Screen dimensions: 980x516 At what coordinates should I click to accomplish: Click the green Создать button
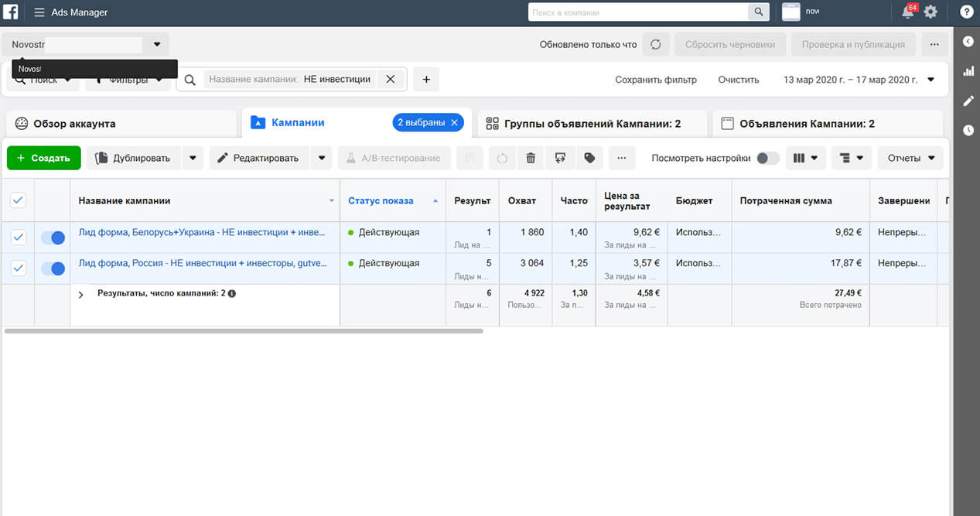click(44, 158)
